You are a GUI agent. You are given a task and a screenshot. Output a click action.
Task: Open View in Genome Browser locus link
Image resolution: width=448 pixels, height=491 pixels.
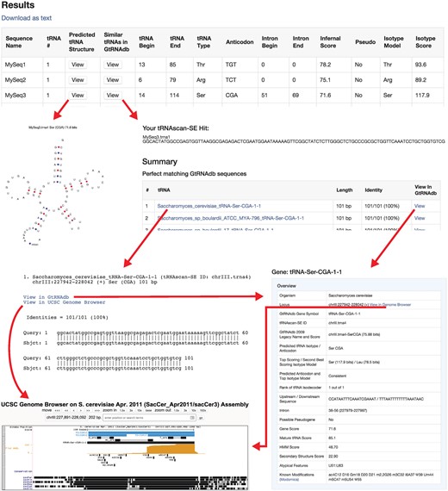(390, 304)
